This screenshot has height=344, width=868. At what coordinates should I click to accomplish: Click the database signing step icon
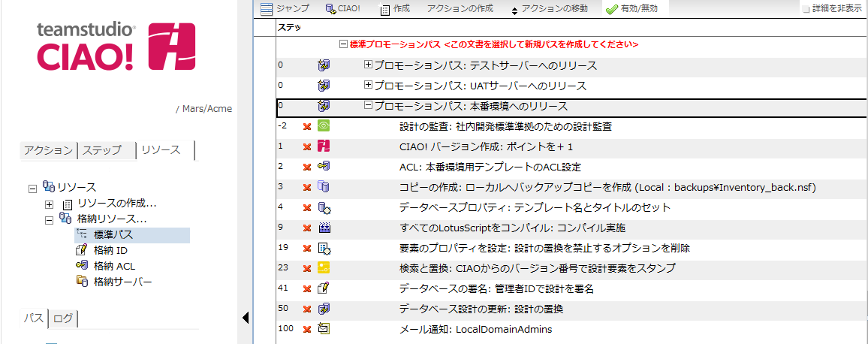324,288
